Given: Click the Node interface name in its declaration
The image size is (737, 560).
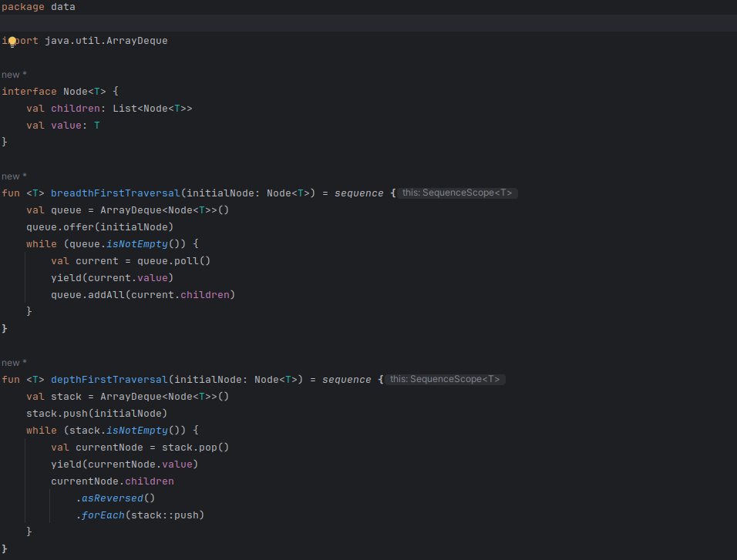Looking at the screenshot, I should pyautogui.click(x=76, y=92).
